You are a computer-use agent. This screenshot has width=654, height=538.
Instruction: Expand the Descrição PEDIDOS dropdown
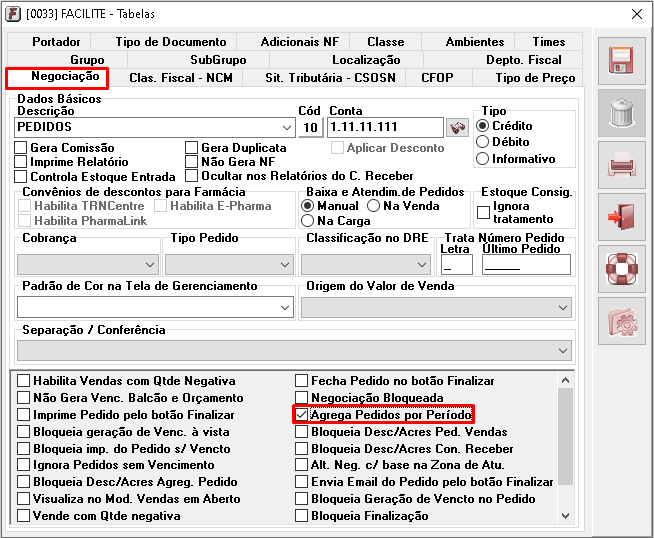[287, 127]
